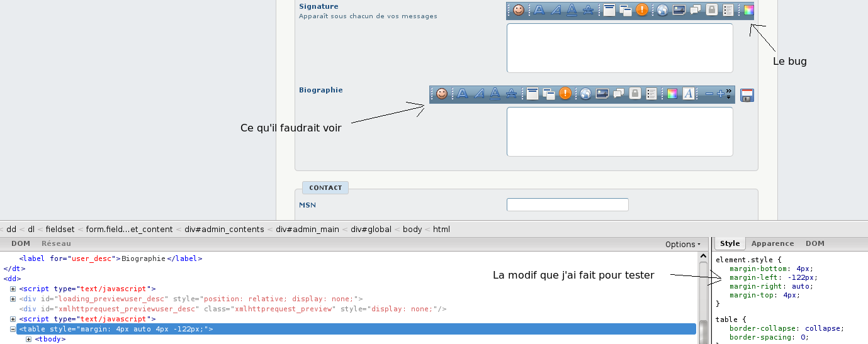
Task: Expand the tbody node in the DOM tree
Action: 29,340
